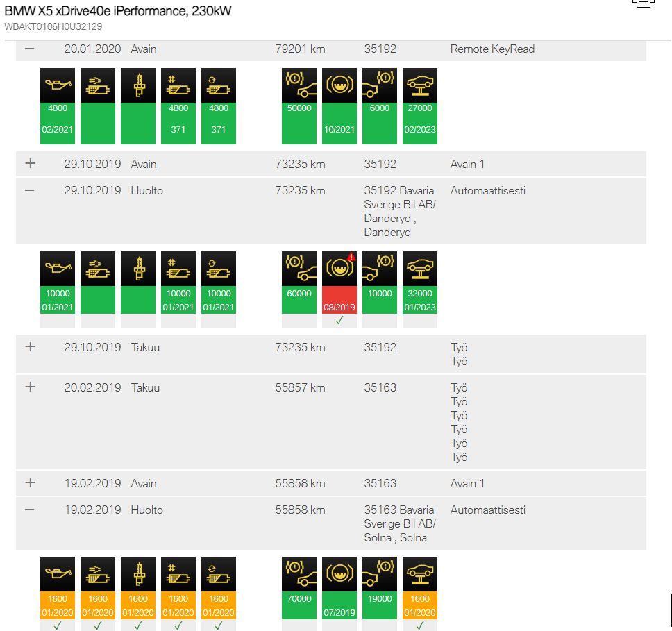
Task: Click vehicle check icon showing 27000
Action: tap(420, 85)
